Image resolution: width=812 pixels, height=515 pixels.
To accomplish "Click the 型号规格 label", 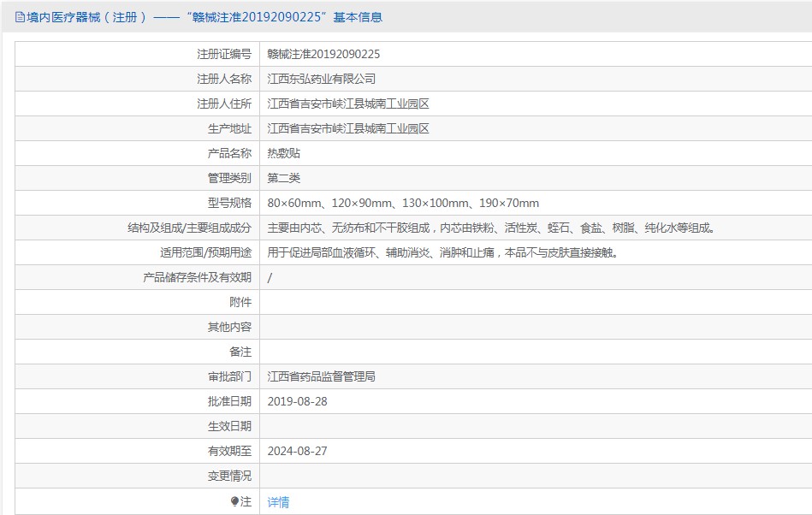I will [x=229, y=203].
